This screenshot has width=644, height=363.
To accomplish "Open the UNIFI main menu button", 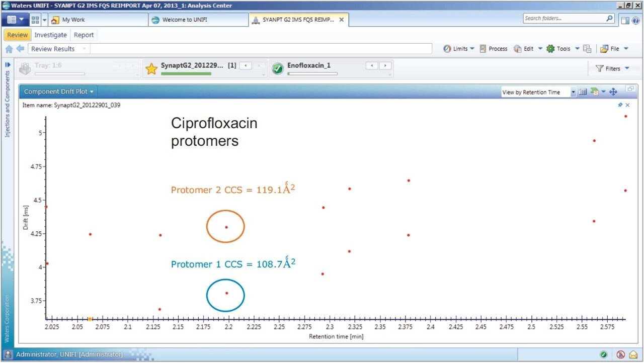I will (16, 20).
